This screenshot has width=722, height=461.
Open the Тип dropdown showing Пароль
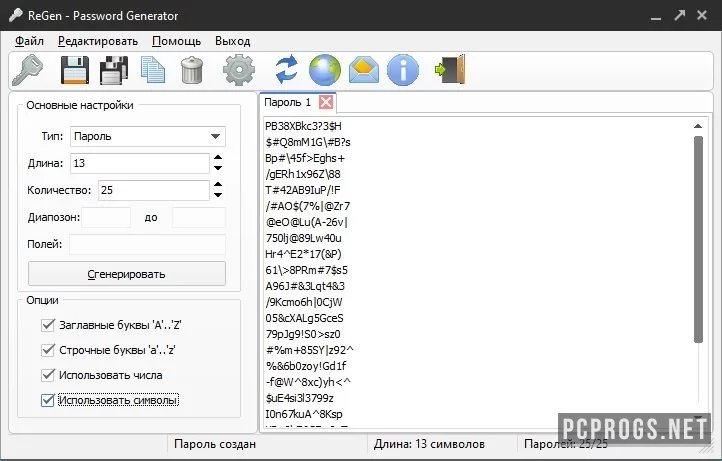pos(148,136)
